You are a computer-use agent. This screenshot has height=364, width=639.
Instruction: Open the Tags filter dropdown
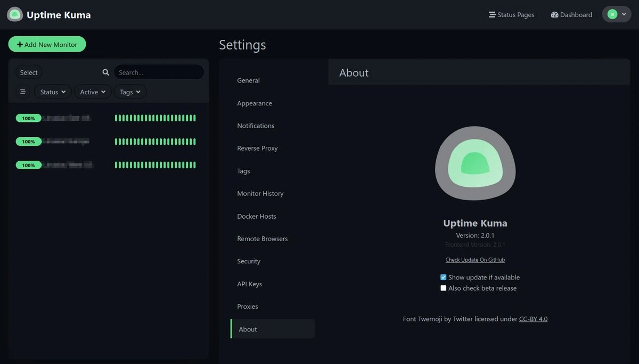tap(129, 92)
